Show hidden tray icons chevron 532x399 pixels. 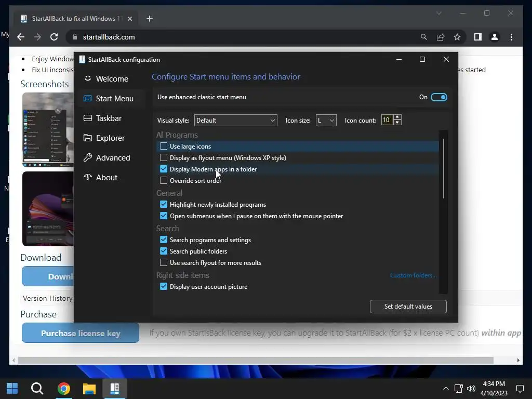446,389
